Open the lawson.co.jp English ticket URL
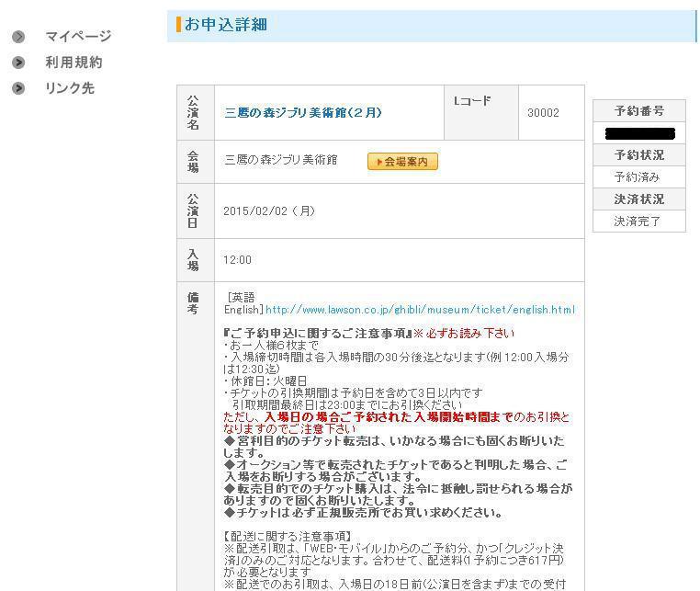The height and width of the screenshot is (591, 700). (x=420, y=310)
